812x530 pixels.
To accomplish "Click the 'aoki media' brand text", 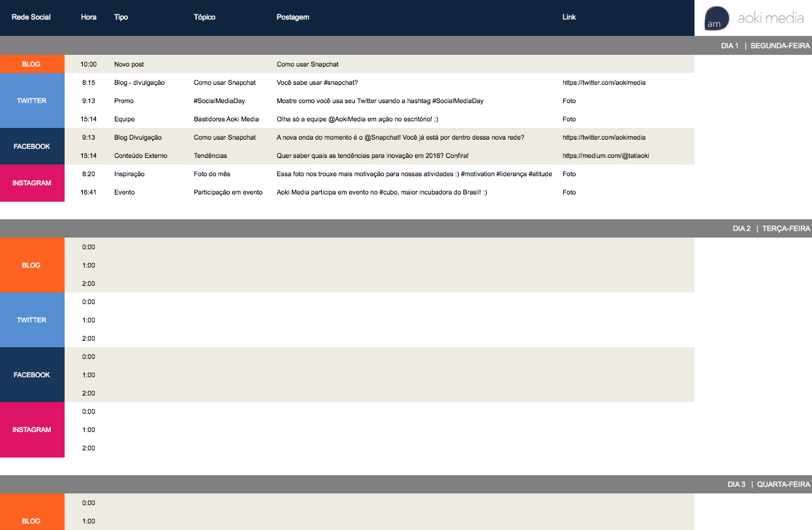I will coord(770,18).
